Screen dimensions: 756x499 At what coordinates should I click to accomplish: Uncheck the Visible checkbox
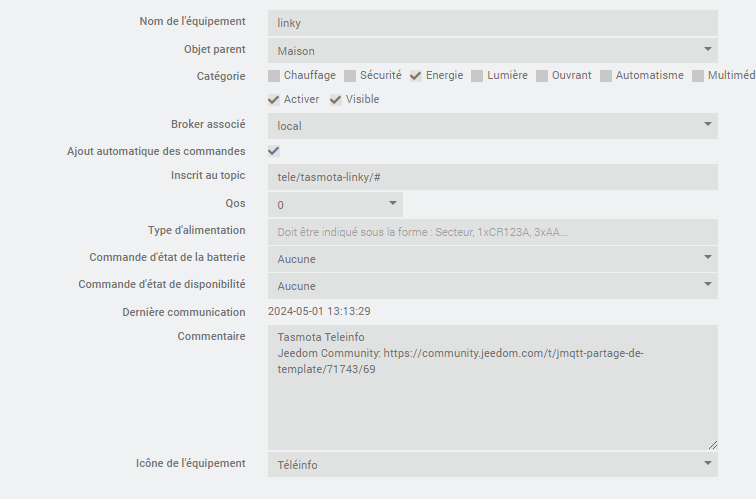pyautogui.click(x=336, y=100)
